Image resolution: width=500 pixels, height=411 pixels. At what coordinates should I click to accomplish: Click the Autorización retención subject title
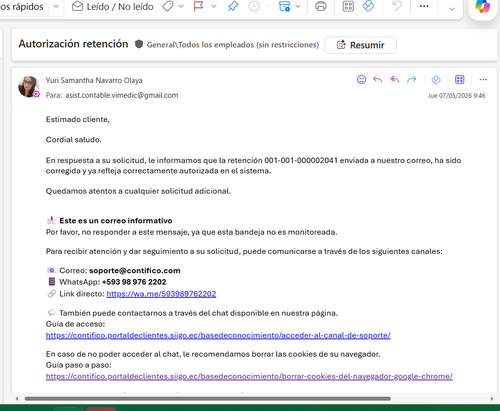tap(73, 44)
